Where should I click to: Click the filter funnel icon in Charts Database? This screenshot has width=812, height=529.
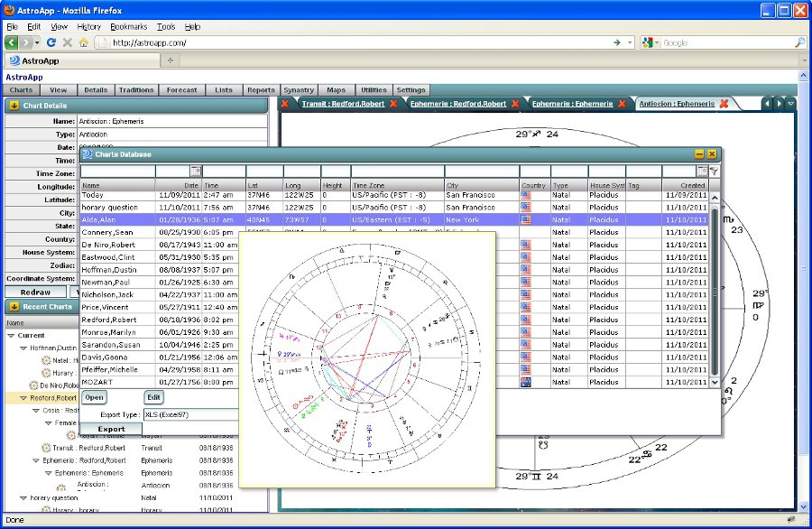point(714,171)
